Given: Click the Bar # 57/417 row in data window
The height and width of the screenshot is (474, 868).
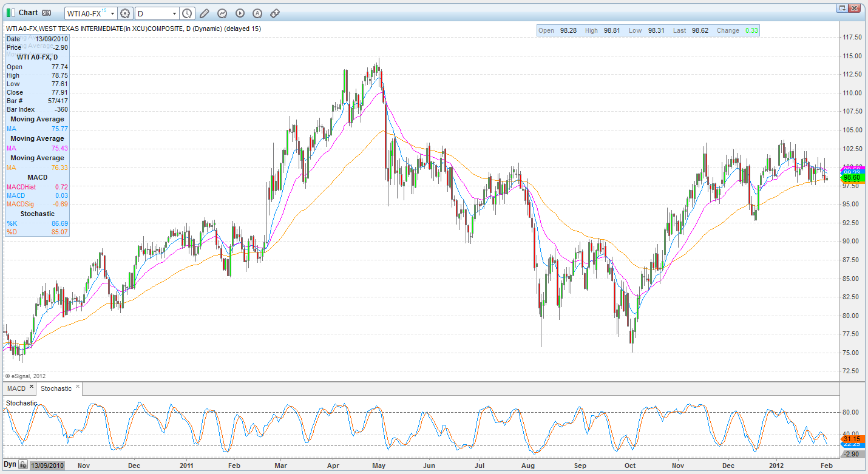Looking at the screenshot, I should tap(37, 101).
